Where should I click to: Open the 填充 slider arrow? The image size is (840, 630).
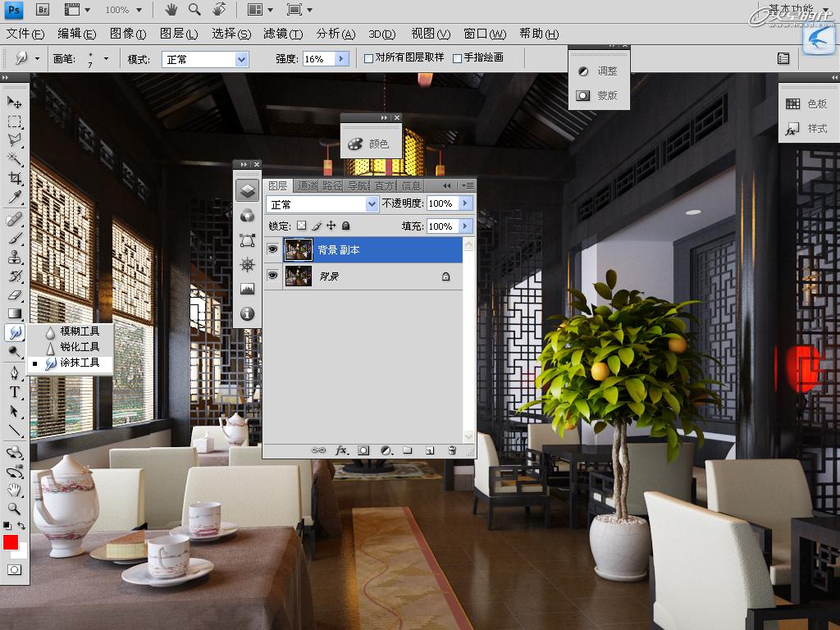(x=466, y=226)
